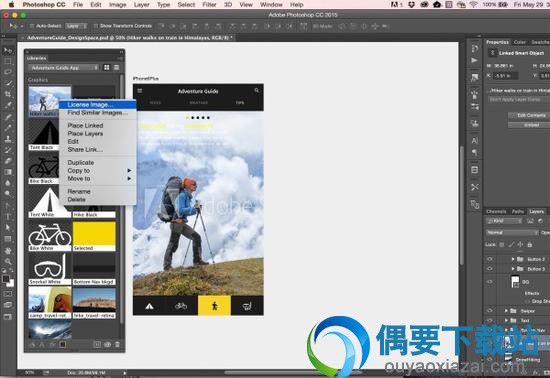Select the Snorkel White library thumbnail

click(50, 269)
